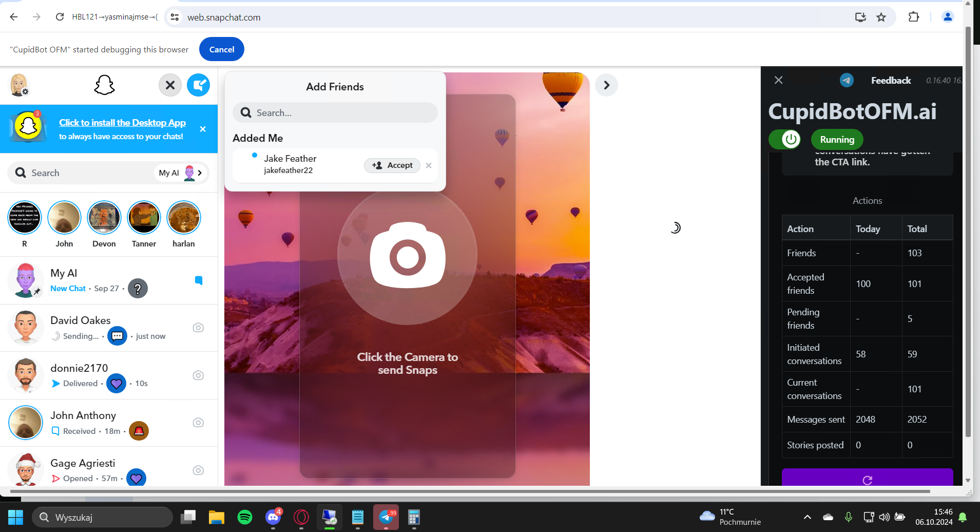Open donnie2170 conversation

(109, 375)
